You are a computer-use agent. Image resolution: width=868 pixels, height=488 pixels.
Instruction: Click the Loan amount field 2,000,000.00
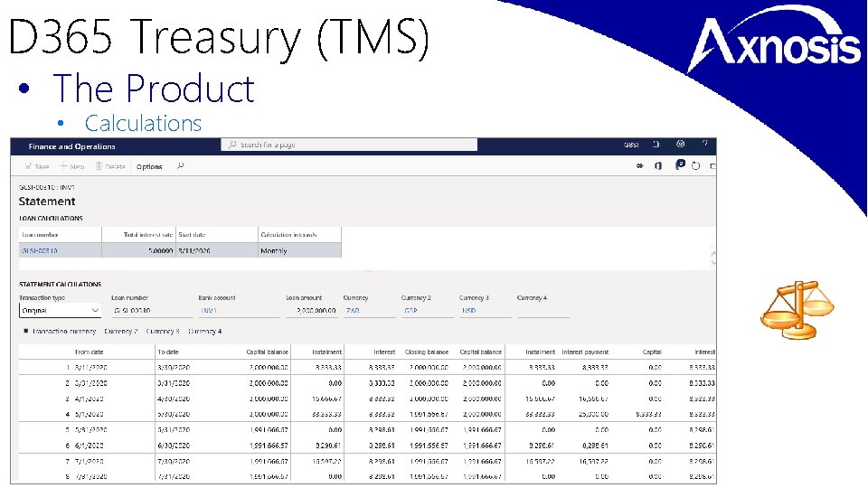pos(312,310)
